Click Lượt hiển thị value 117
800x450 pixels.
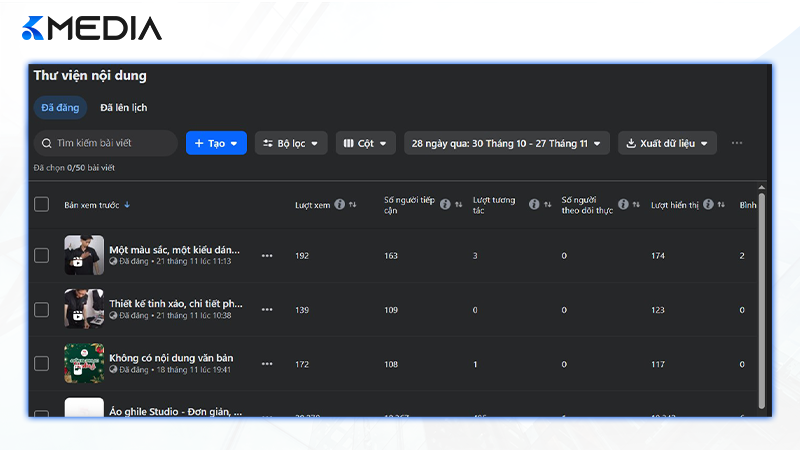(658, 364)
